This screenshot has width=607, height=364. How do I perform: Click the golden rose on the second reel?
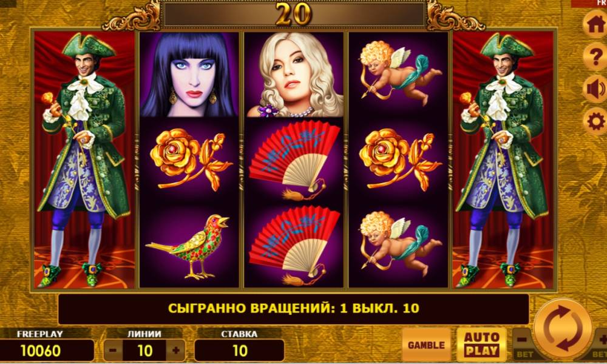[189, 160]
